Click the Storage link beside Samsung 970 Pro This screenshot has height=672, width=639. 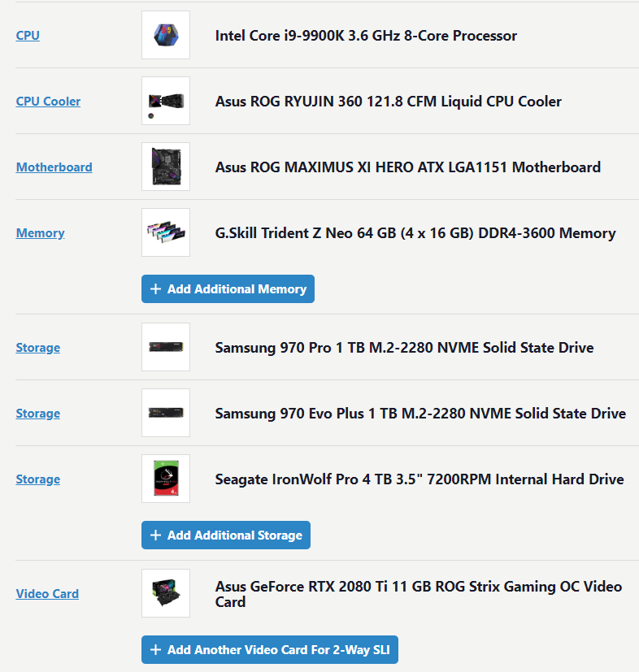(37, 348)
